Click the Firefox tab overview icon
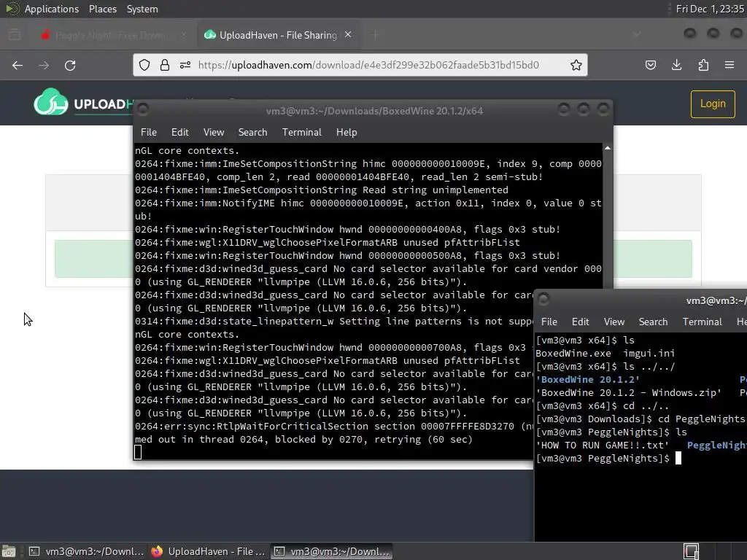Screen dimensions: 747x560 click(15, 35)
